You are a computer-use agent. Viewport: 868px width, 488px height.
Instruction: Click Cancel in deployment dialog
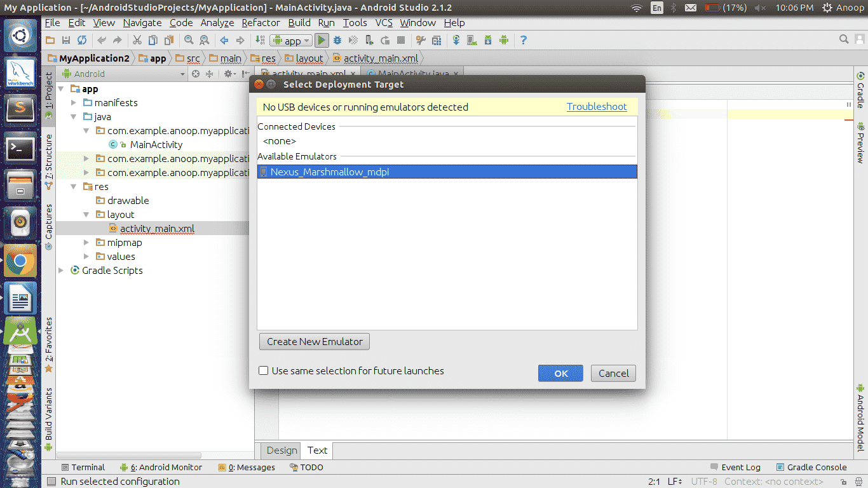613,373
